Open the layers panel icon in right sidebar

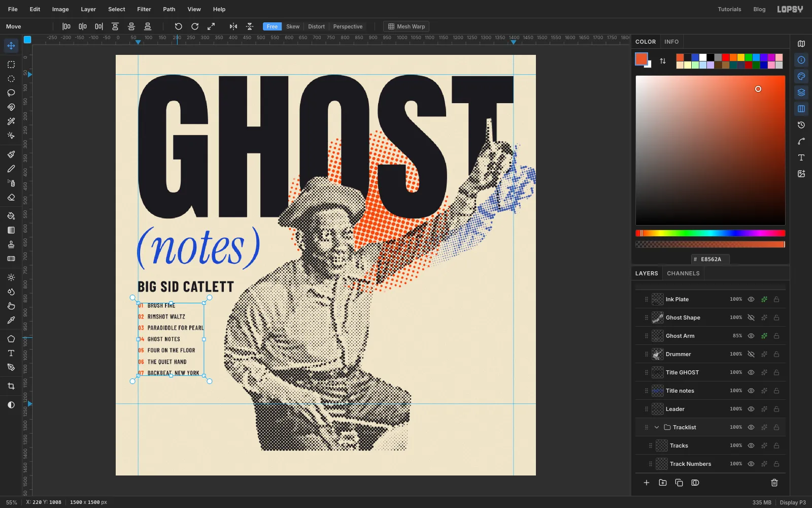click(x=801, y=92)
